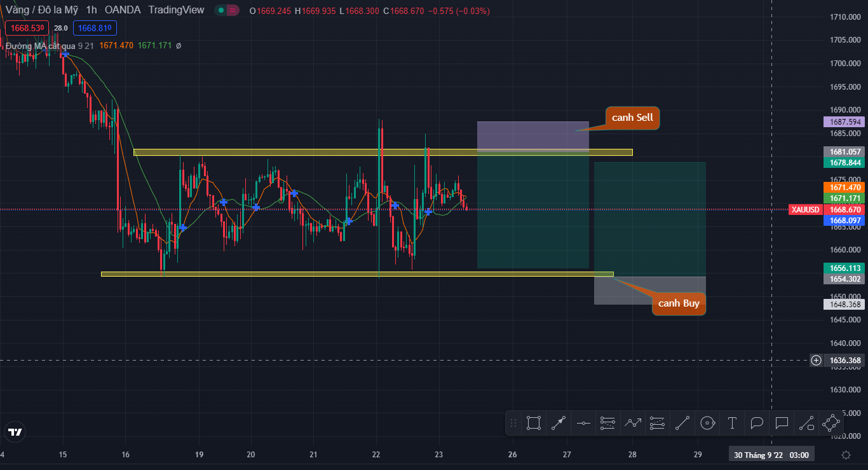This screenshot has width=868, height=470.
Task: Pick the rounded Balloon comment tool
Action: (757, 423)
